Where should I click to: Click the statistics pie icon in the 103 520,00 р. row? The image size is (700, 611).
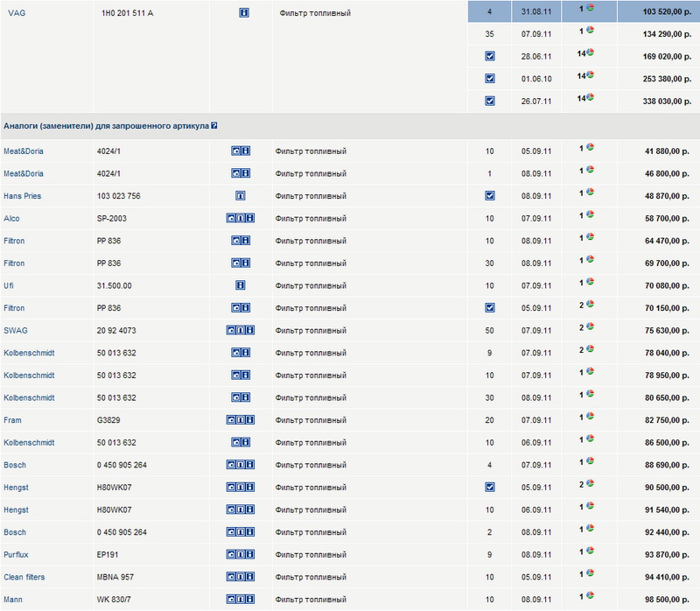[590, 8]
